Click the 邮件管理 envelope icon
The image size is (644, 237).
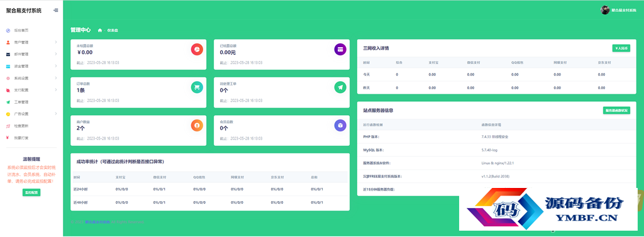(8, 54)
